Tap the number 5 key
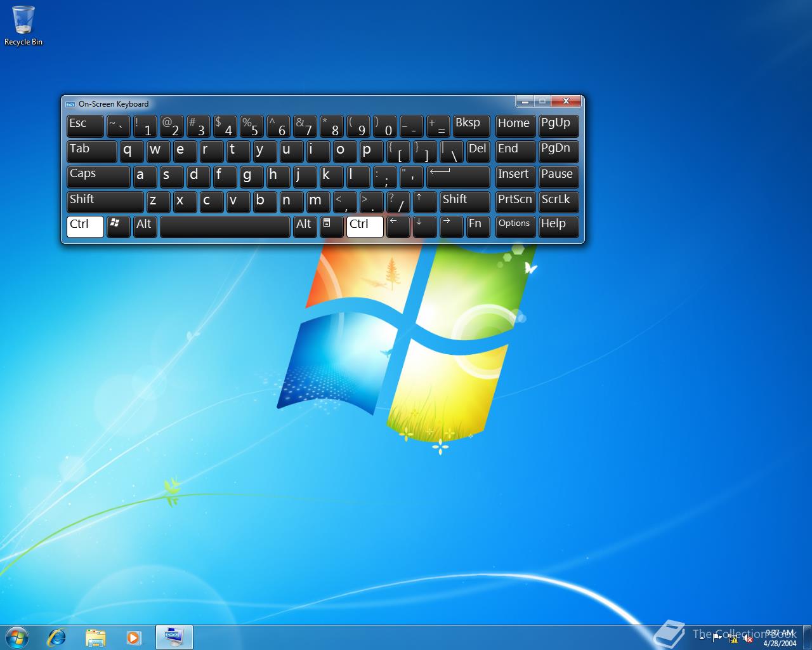The height and width of the screenshot is (650, 812). (251, 126)
